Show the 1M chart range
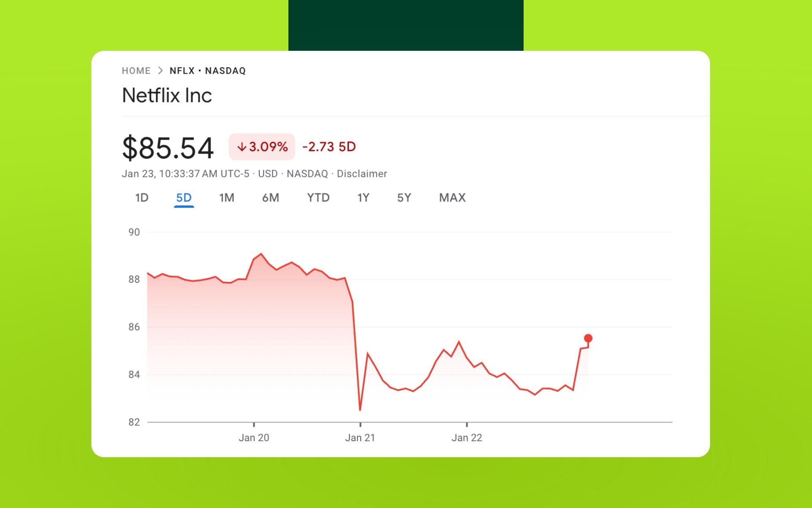The image size is (812, 508). [227, 198]
